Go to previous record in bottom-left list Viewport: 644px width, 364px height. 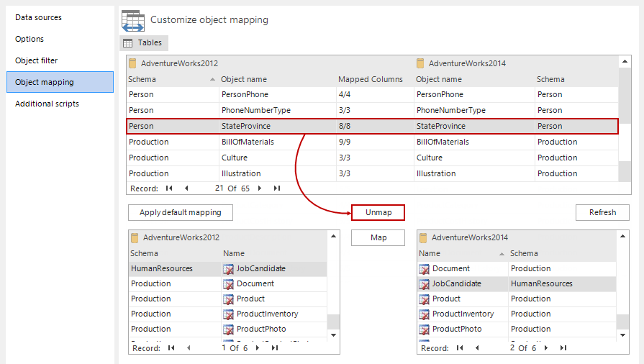point(189,348)
